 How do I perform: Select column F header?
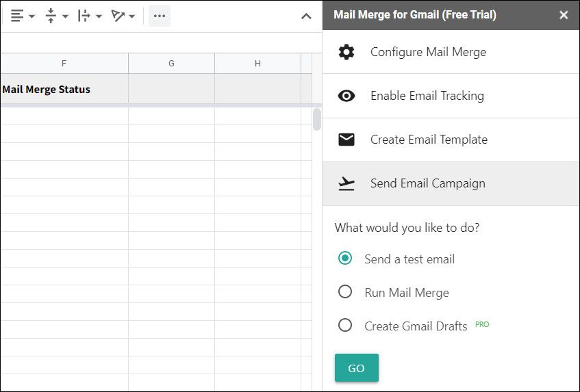64,63
